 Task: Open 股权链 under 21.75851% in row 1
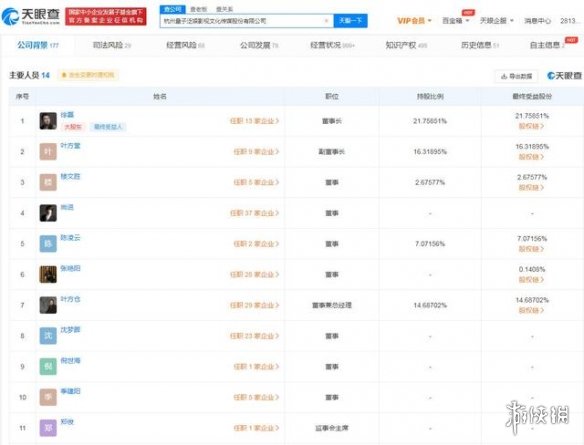point(531,126)
